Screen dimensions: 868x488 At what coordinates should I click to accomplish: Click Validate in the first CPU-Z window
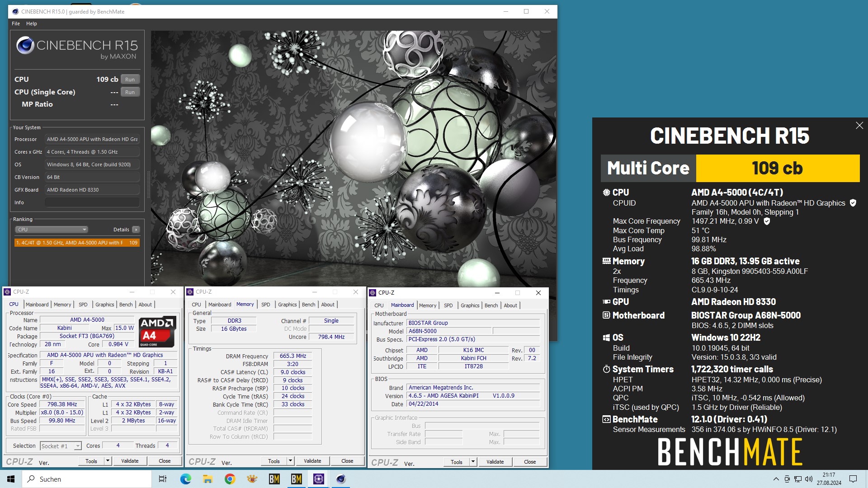click(130, 461)
